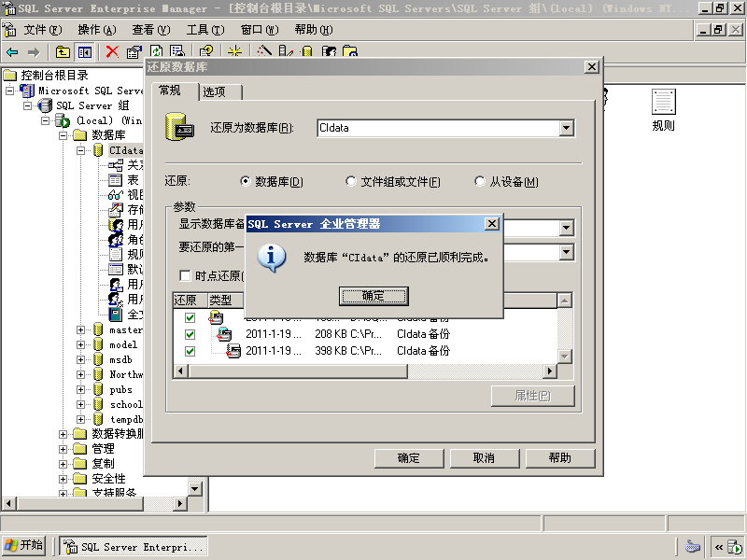Select the 表 node icon under CIdata
Screen dimensions: 747x560
(115, 180)
